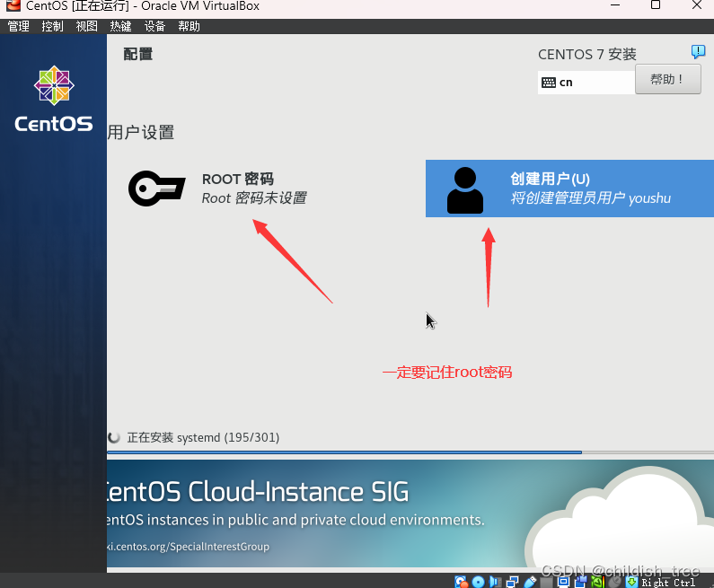
Task: Minimize the VirtualBox window
Action: [615, 5]
